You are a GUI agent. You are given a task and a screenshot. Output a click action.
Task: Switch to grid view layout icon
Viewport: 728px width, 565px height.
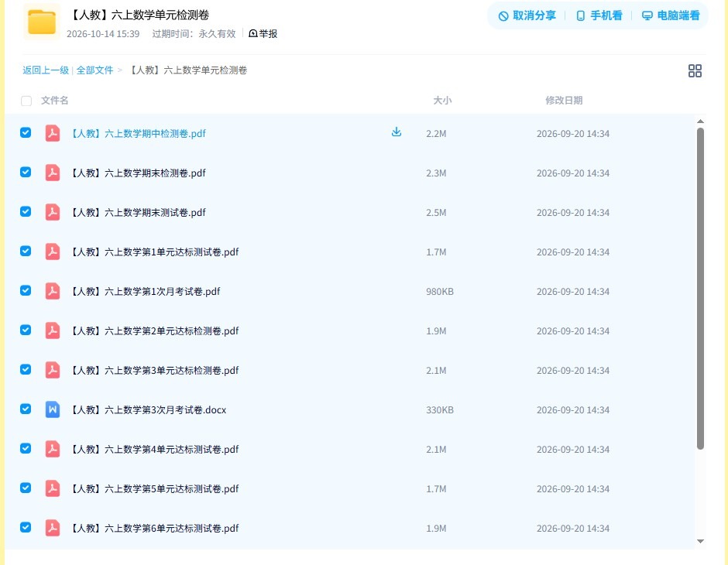(x=695, y=70)
